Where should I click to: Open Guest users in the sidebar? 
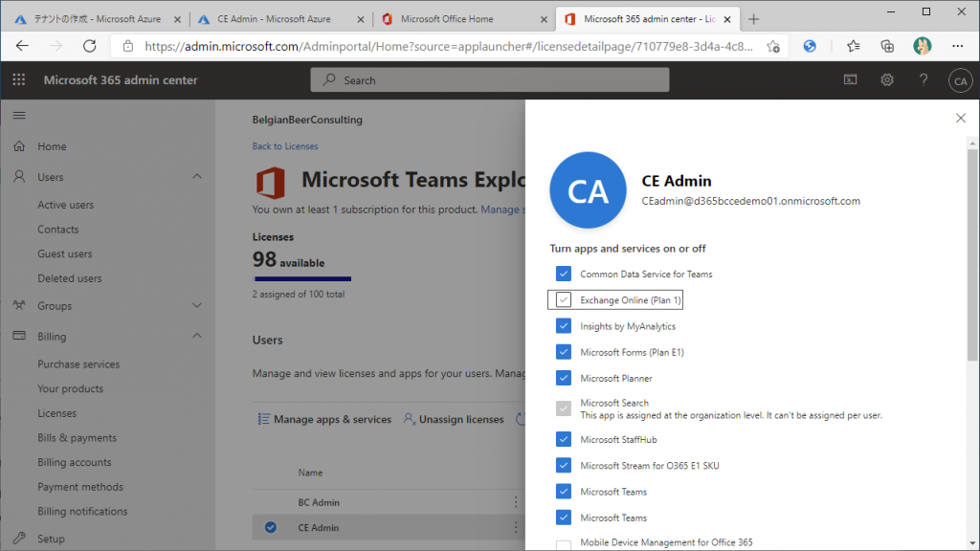[x=65, y=253]
